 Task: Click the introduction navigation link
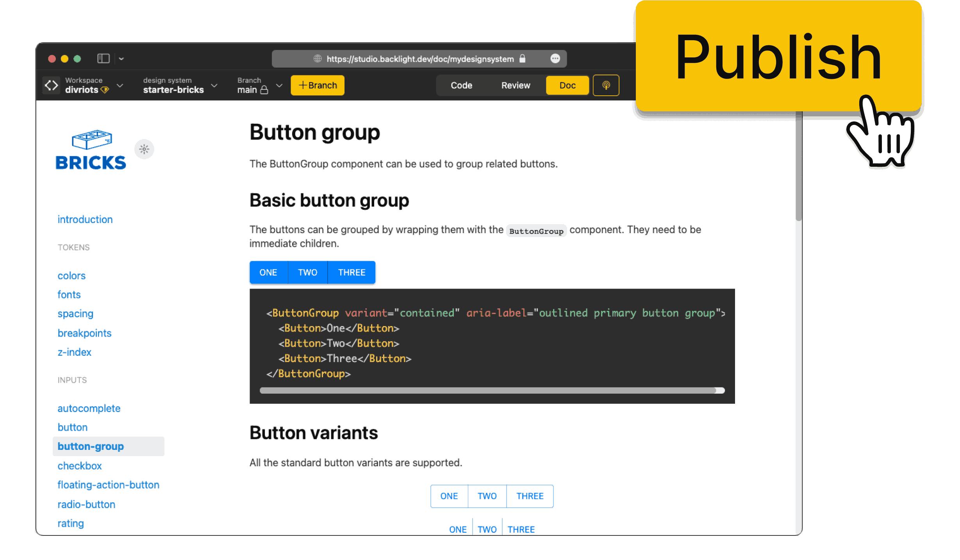pos(85,219)
